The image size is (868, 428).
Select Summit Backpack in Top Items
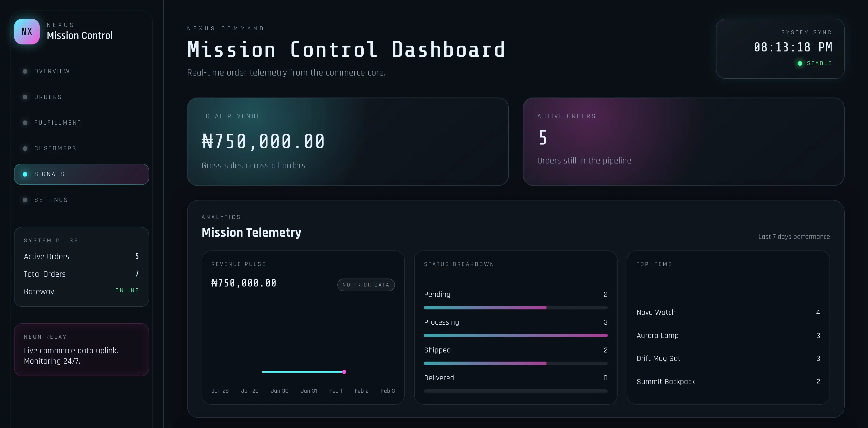pyautogui.click(x=665, y=381)
